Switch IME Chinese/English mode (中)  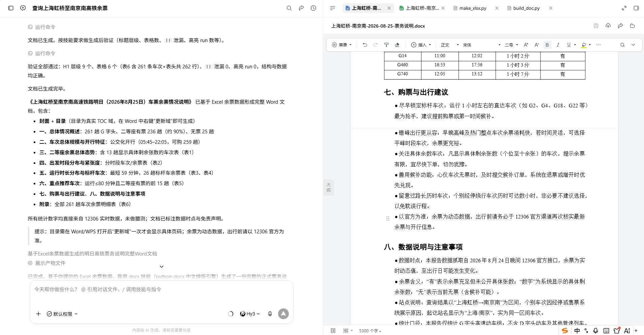point(577,331)
